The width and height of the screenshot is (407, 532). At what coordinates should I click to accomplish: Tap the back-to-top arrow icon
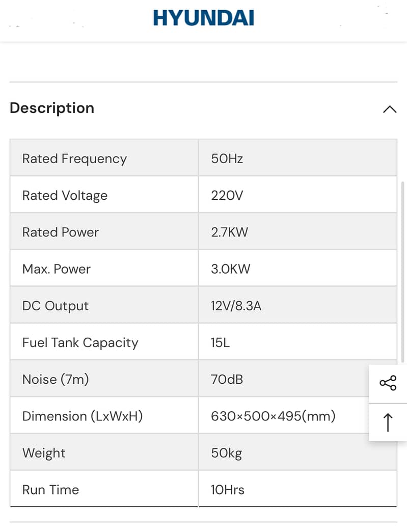[388, 423]
